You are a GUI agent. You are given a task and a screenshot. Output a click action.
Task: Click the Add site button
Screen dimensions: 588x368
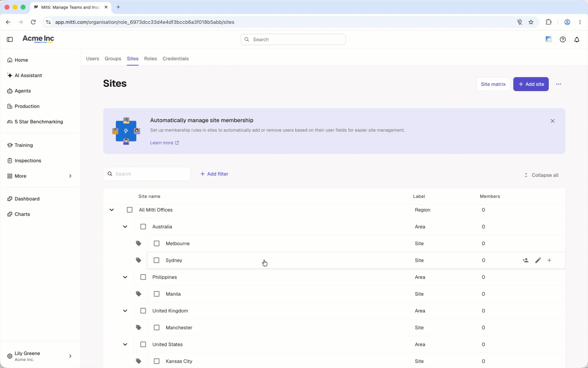pyautogui.click(x=531, y=84)
